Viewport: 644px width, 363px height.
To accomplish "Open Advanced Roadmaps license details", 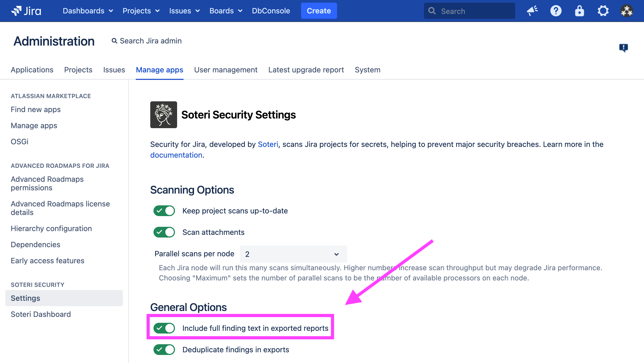I will [60, 208].
